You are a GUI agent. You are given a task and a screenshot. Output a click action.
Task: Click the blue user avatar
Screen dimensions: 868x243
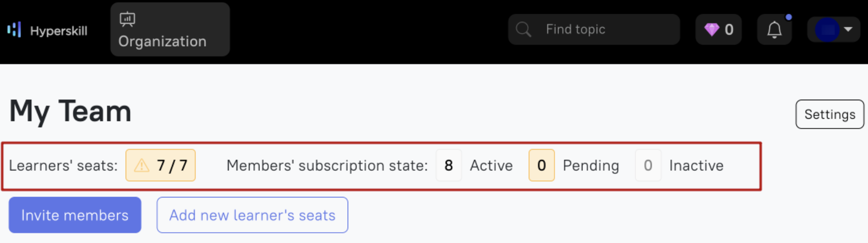[827, 29]
